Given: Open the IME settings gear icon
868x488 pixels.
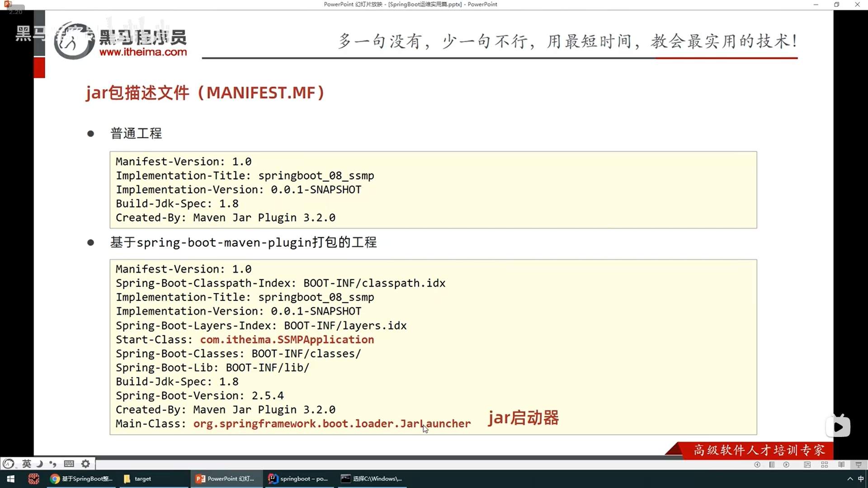Looking at the screenshot, I should (x=85, y=464).
